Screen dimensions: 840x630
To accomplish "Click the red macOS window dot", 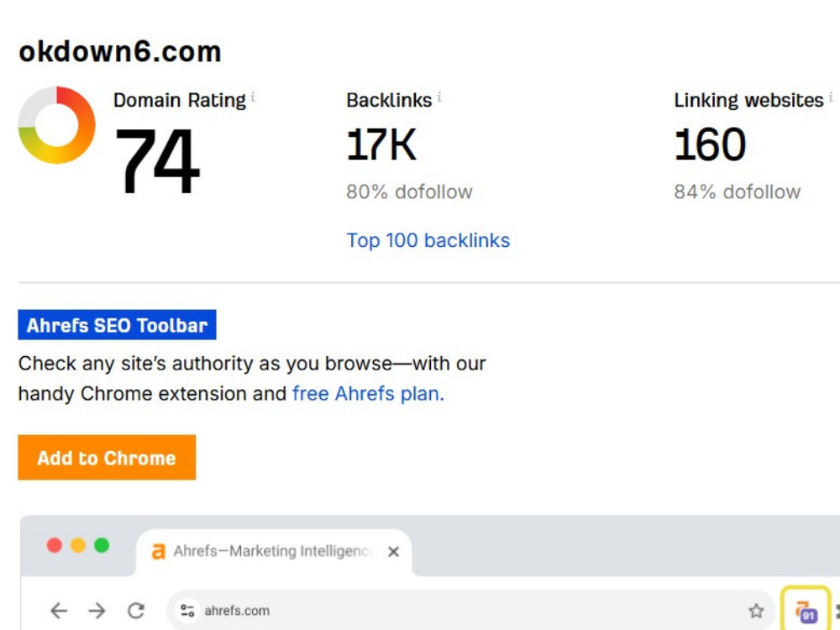I will point(54,545).
